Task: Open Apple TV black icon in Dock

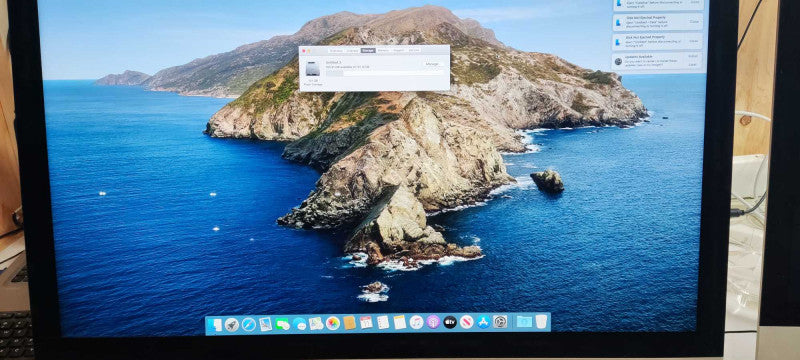Action: [450, 322]
